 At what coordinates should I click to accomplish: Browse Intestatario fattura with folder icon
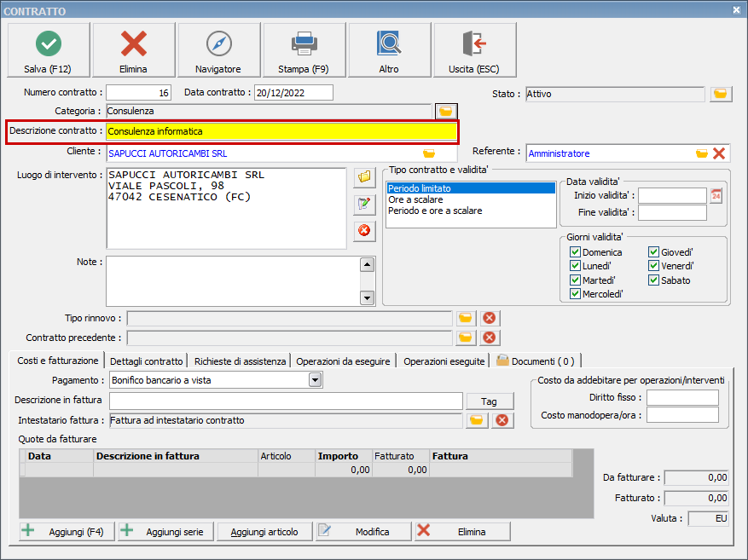click(477, 420)
